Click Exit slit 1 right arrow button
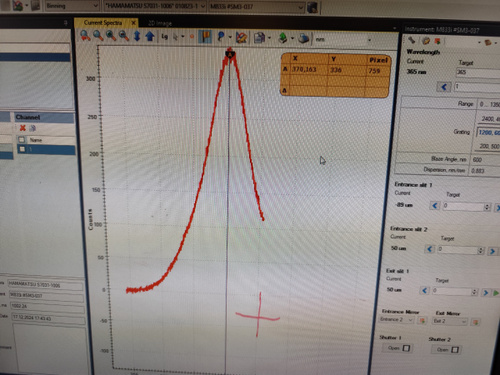Viewport: 500px width, 375px height. 486,293
